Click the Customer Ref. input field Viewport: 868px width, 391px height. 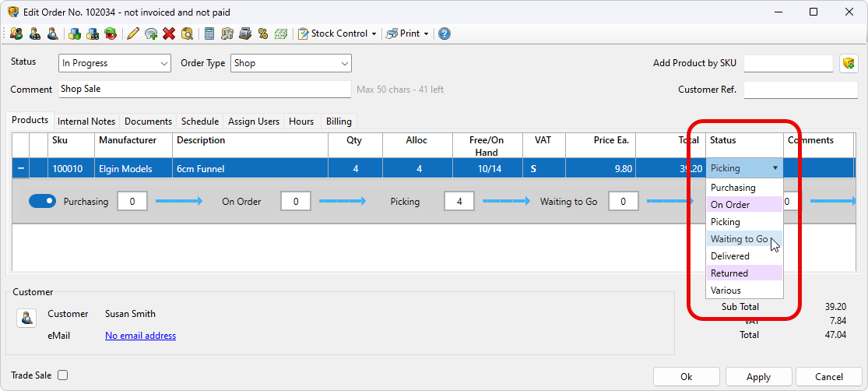click(x=799, y=90)
